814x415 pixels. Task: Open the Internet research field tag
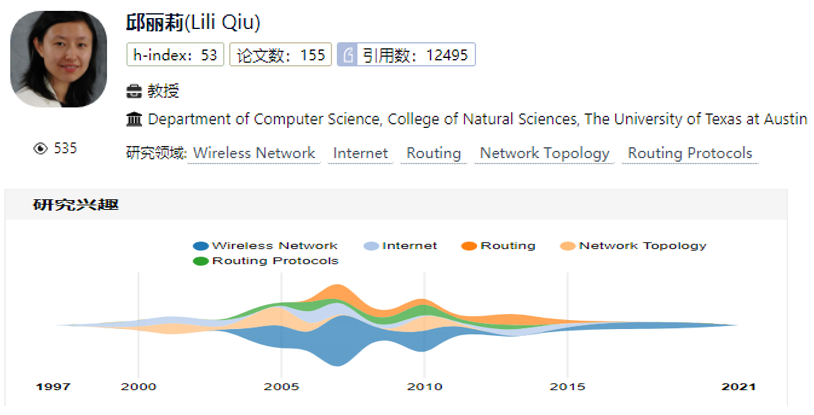click(360, 154)
